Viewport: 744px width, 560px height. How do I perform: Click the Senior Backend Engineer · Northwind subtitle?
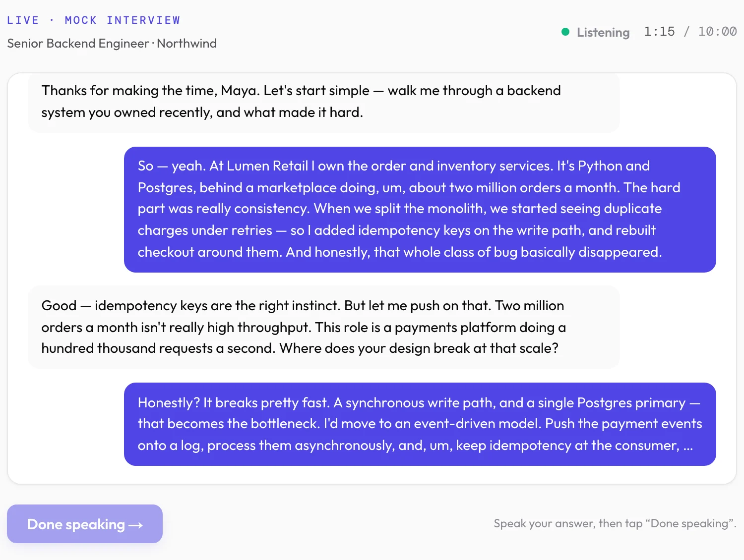112,44
